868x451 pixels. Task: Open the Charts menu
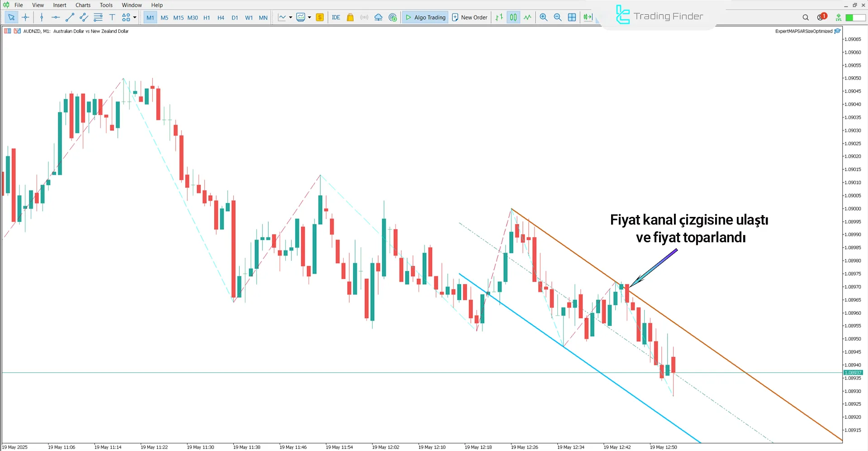click(x=83, y=5)
